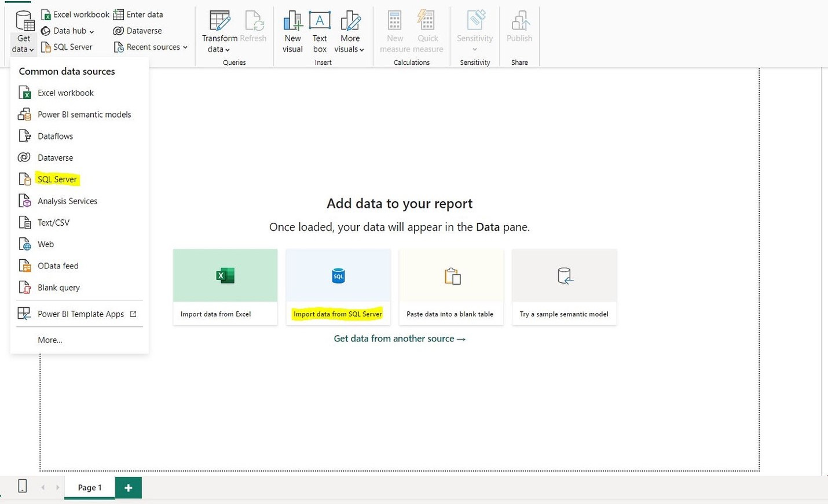Click the Excel logo on the import card
Screen dimensions: 828x504
pyautogui.click(x=225, y=276)
